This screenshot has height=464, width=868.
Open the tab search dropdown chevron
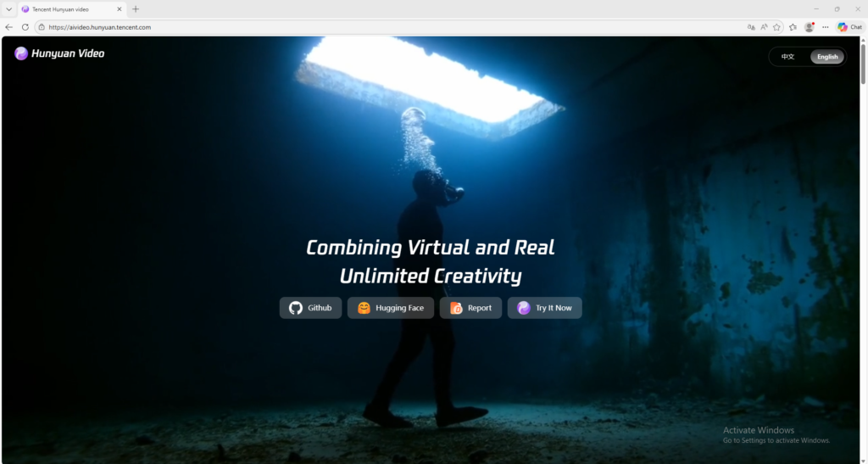(x=8, y=9)
